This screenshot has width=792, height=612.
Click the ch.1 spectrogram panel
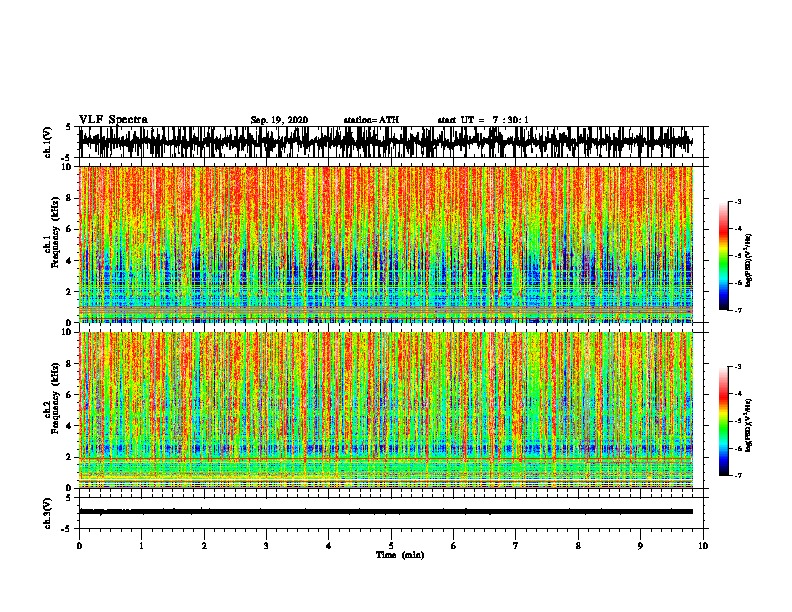coord(385,244)
